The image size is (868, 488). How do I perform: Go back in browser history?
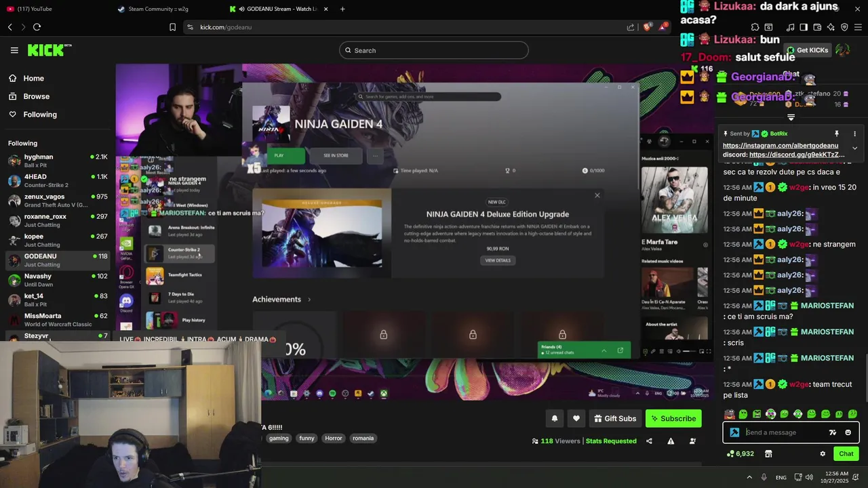point(10,27)
